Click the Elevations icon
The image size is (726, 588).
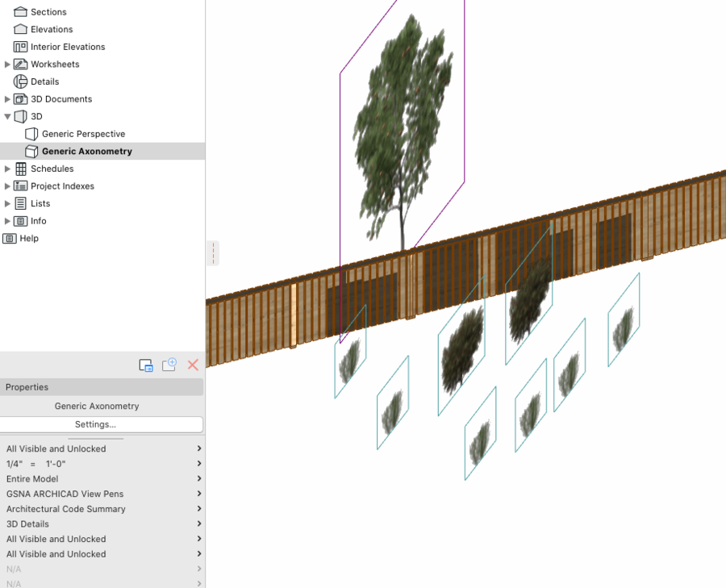point(20,29)
